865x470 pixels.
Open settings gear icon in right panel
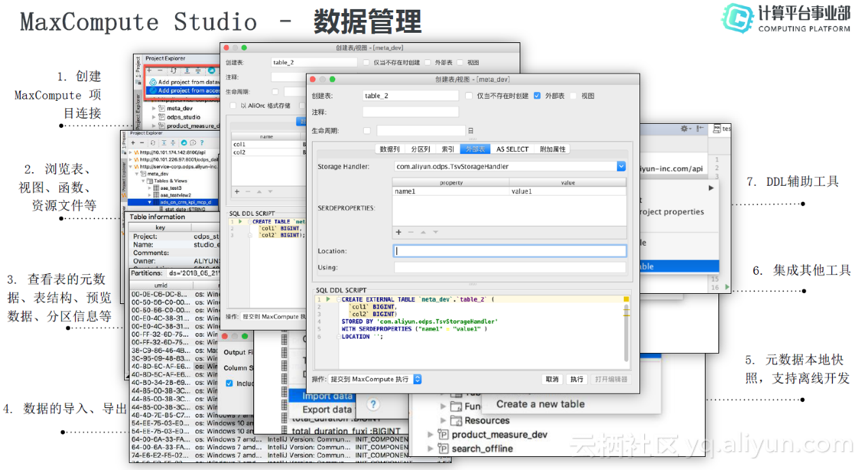(x=684, y=129)
